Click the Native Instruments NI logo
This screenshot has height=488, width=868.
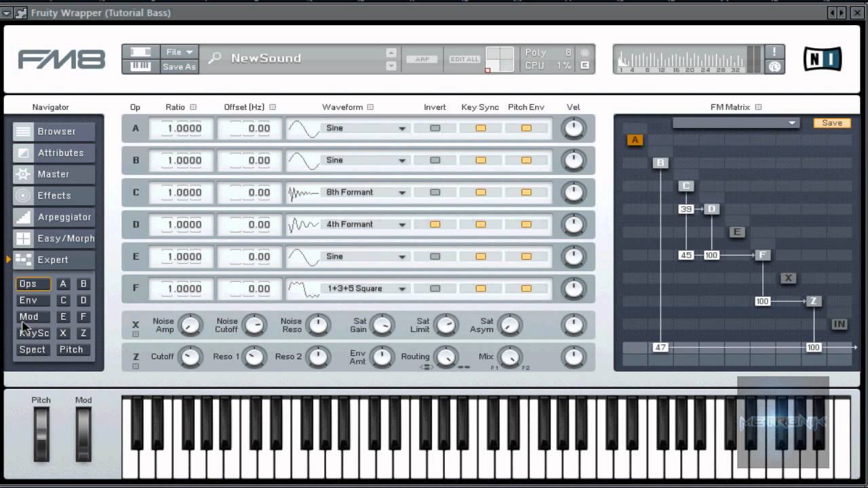[x=823, y=59]
